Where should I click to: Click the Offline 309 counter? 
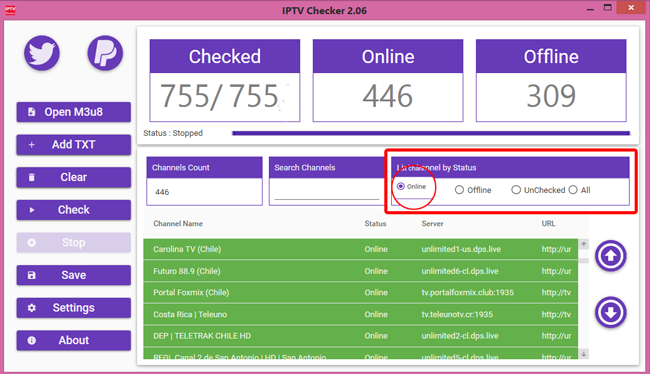coord(551,80)
